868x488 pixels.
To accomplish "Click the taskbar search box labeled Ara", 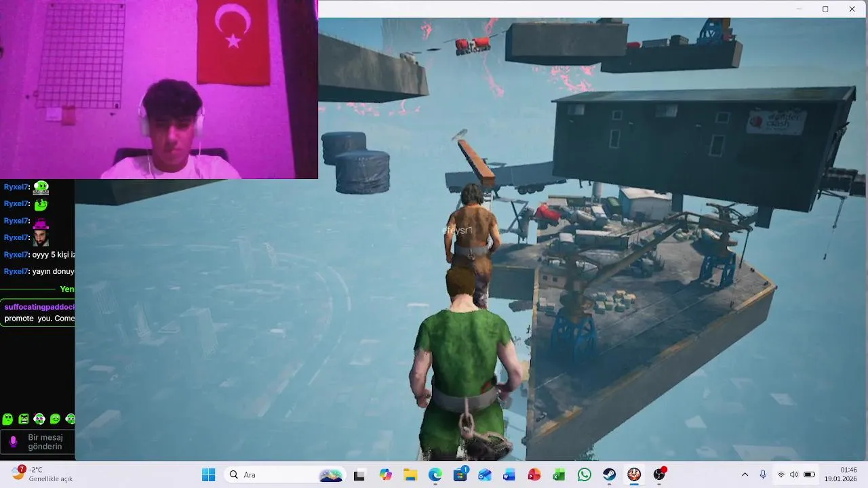I will (285, 474).
